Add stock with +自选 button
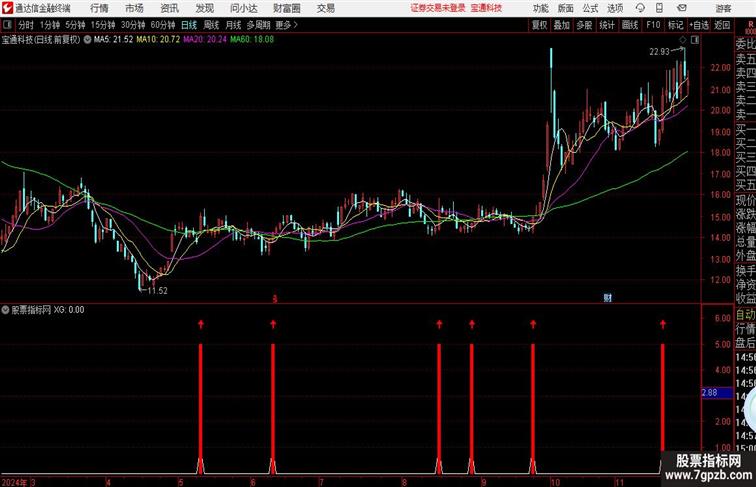 tap(699, 25)
